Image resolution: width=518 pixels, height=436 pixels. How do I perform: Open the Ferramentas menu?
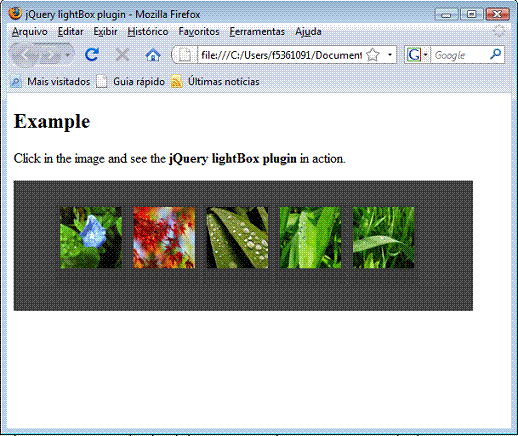pyautogui.click(x=257, y=32)
